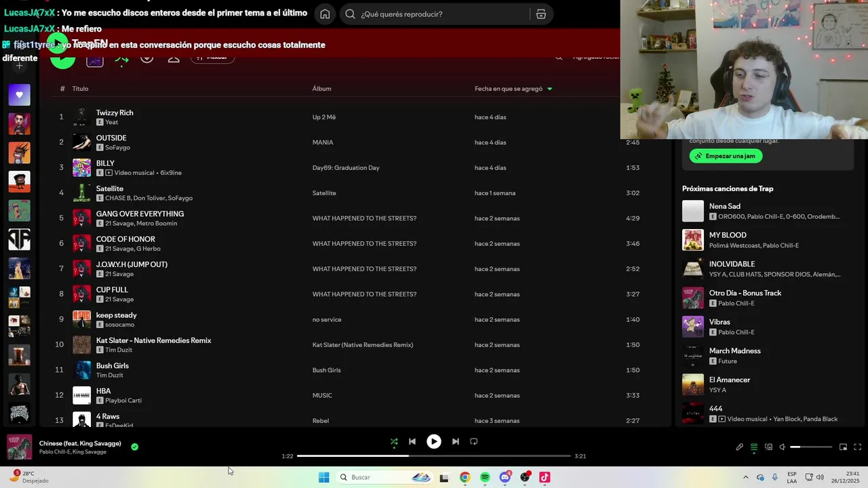The width and height of the screenshot is (868, 488).
Task: Adjust the volume slider
Action: pos(811,447)
